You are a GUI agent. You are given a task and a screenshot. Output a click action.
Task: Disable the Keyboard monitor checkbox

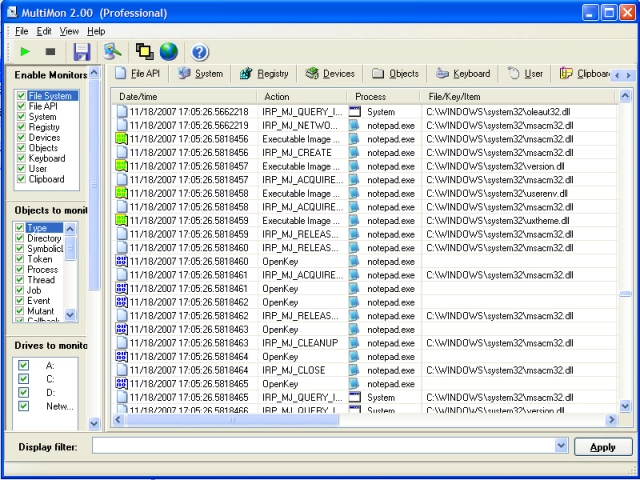coord(21,158)
